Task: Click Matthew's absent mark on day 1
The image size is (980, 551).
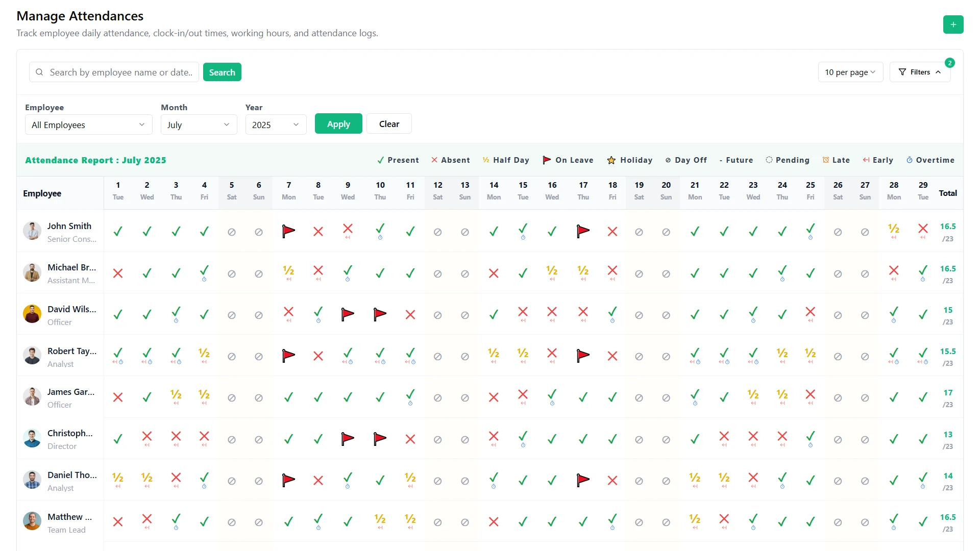Action: coord(118,522)
